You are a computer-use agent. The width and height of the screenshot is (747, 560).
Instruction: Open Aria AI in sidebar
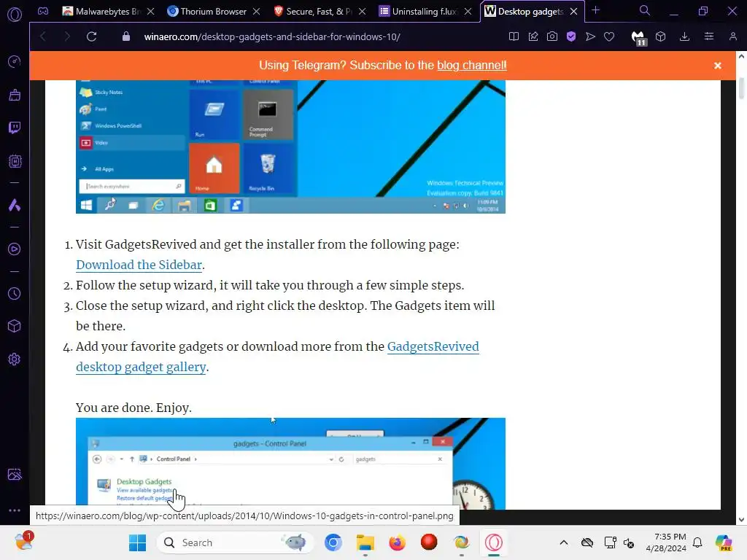[15, 205]
